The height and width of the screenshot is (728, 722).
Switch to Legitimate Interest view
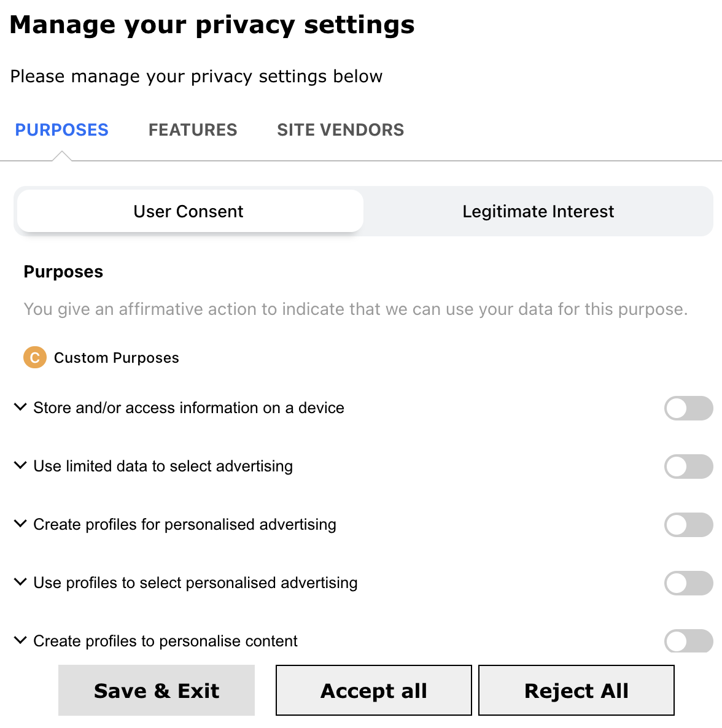pos(538,211)
